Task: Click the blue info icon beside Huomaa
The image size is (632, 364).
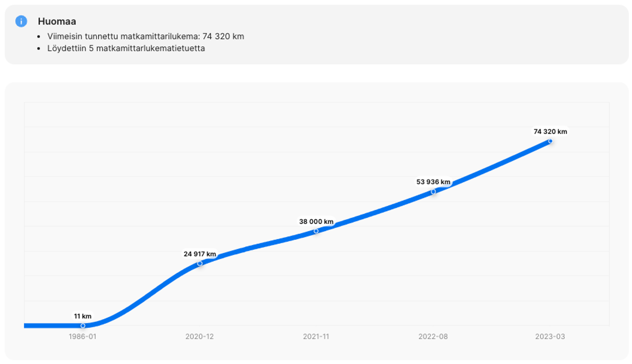Action: [x=21, y=21]
